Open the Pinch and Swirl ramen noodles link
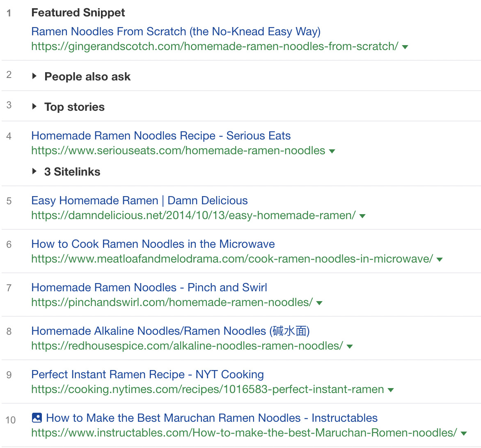The image size is (481, 448). click(x=149, y=288)
